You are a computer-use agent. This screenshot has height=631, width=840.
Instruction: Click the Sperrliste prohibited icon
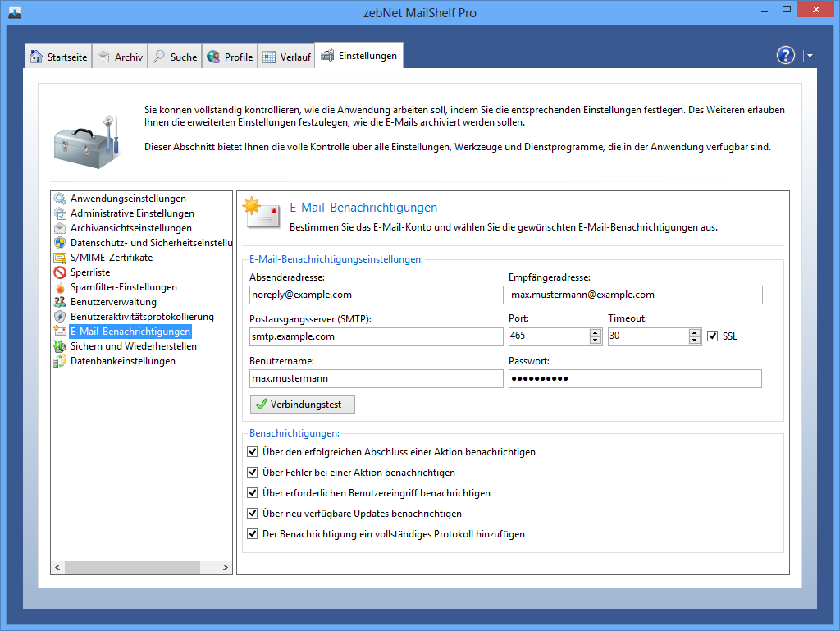(x=60, y=272)
